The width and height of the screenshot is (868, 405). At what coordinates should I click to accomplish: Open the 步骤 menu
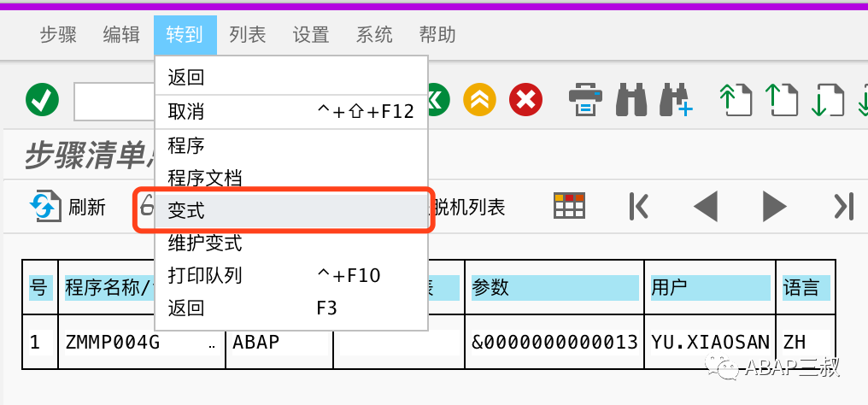[x=58, y=35]
